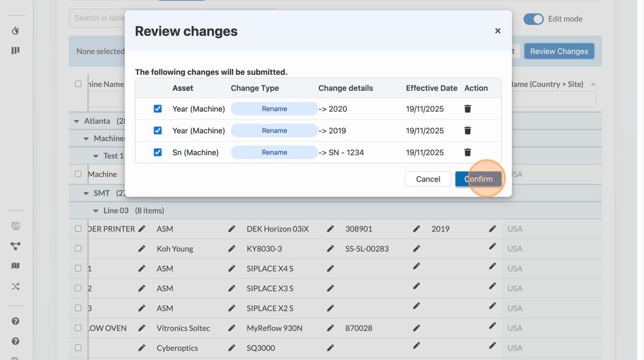The width and height of the screenshot is (644, 360).
Task: Edit the DEK Horizon 03iX model cell
Action: tap(331, 229)
